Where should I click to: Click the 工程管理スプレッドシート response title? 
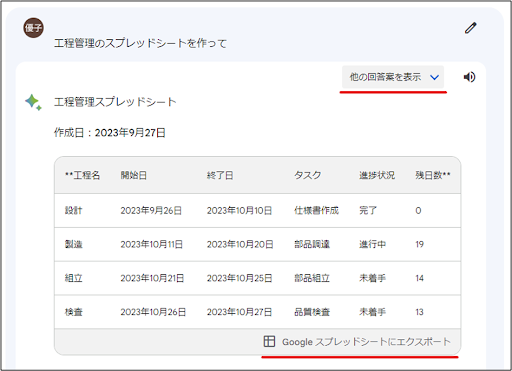tap(115, 102)
